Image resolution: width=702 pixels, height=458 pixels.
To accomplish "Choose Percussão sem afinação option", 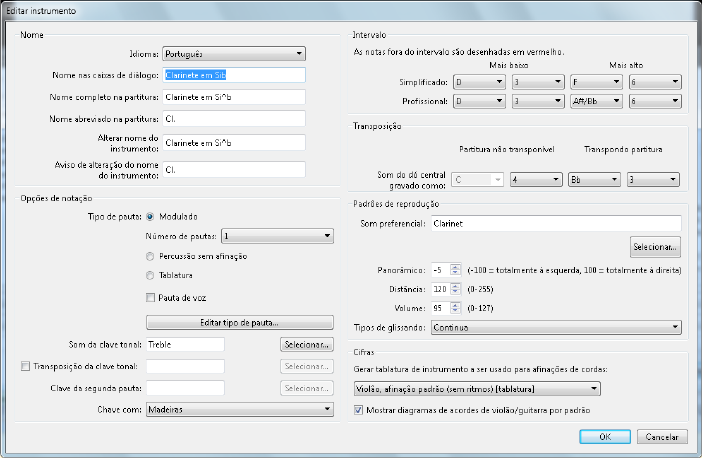I will 151,256.
